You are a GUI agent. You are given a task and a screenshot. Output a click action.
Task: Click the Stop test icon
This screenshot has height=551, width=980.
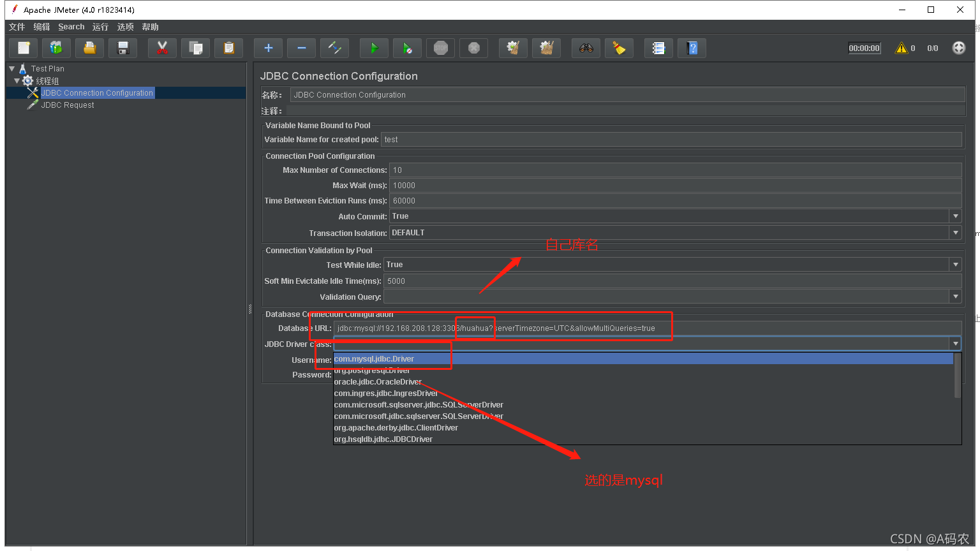(441, 48)
